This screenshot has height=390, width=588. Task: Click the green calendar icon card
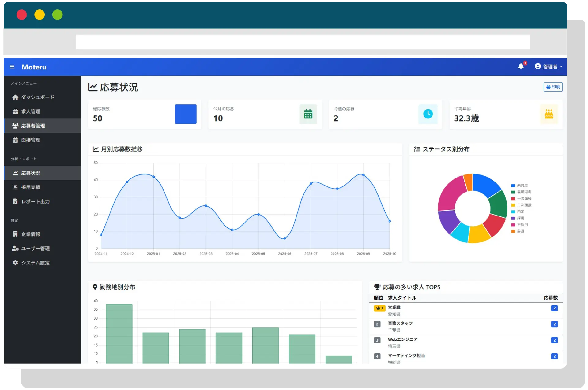(x=308, y=114)
